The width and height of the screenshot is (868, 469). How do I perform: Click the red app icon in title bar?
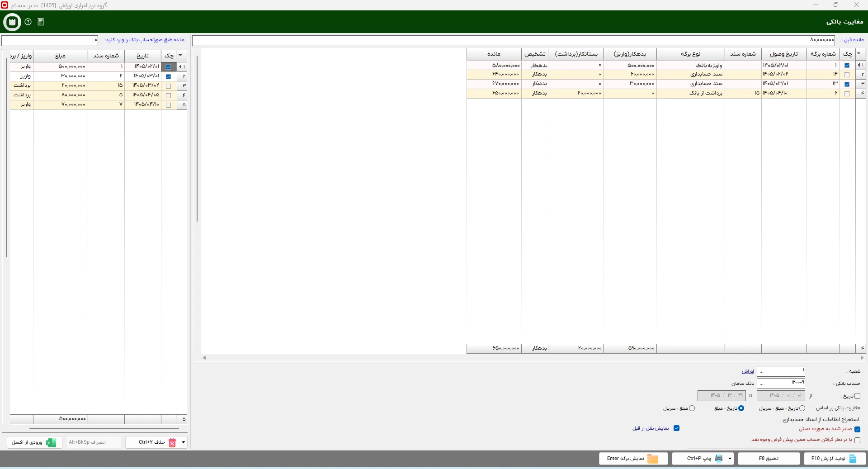pyautogui.click(x=5, y=5)
